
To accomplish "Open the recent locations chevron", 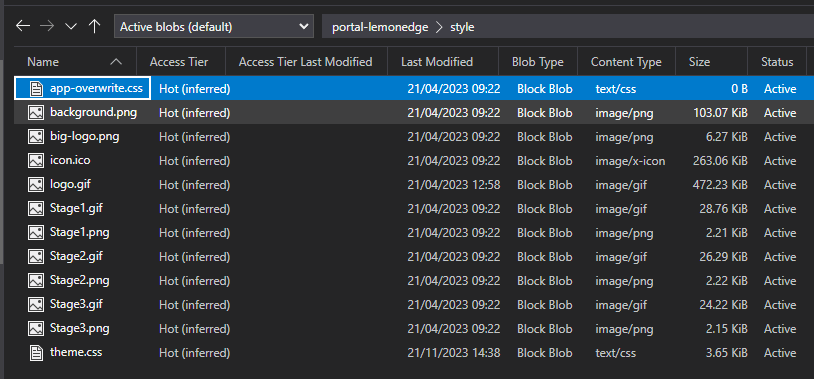I will pos(71,26).
